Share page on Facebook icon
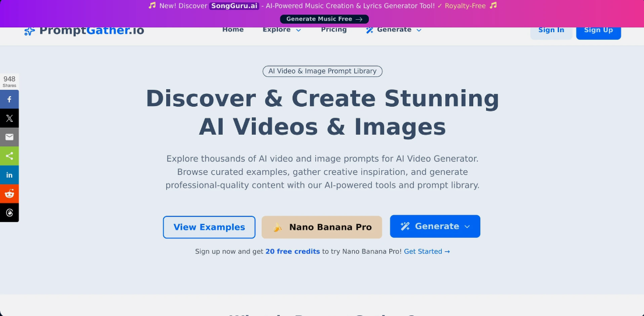 click(9, 100)
